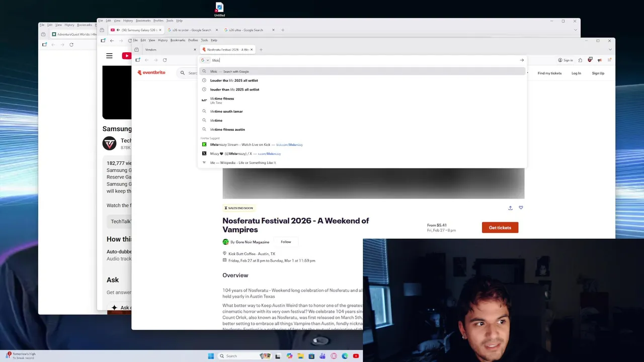
Task: Open the Bookmarks menu in the Eventbrite window
Action: tap(178, 40)
